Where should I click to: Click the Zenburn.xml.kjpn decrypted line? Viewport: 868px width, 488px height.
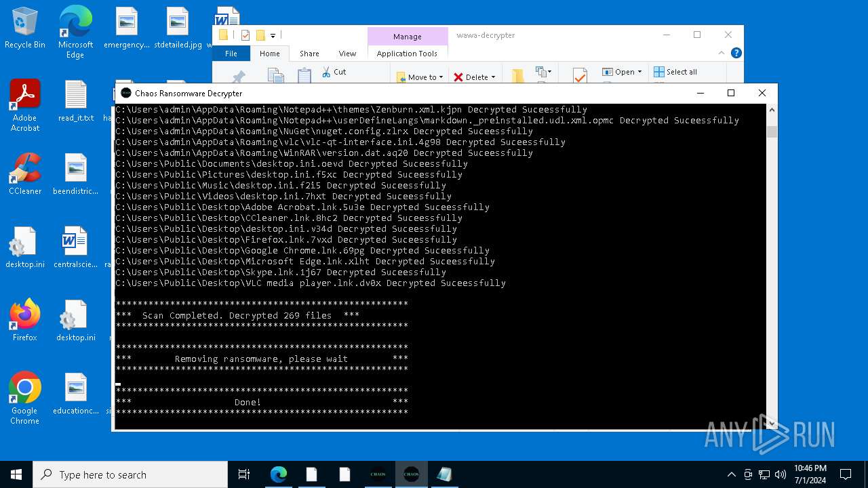tap(351, 110)
